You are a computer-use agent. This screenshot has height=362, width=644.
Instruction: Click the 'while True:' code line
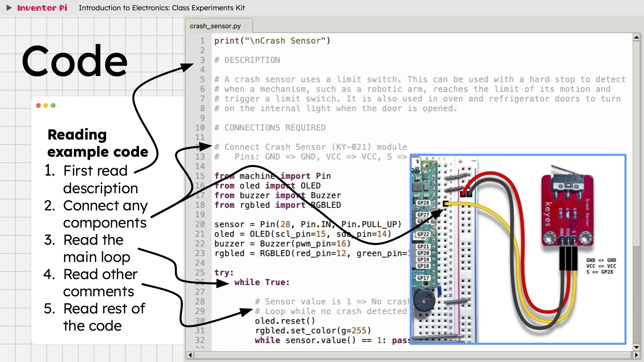point(262,282)
